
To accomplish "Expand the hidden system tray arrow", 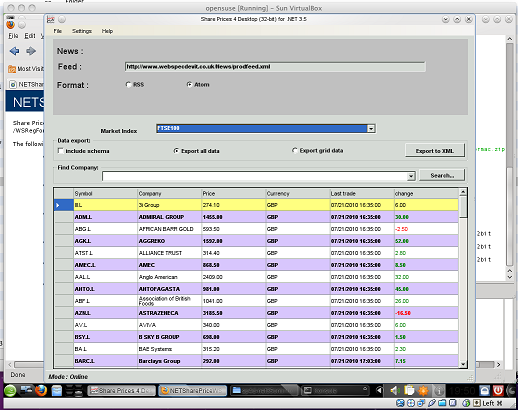I will tap(379, 390).
